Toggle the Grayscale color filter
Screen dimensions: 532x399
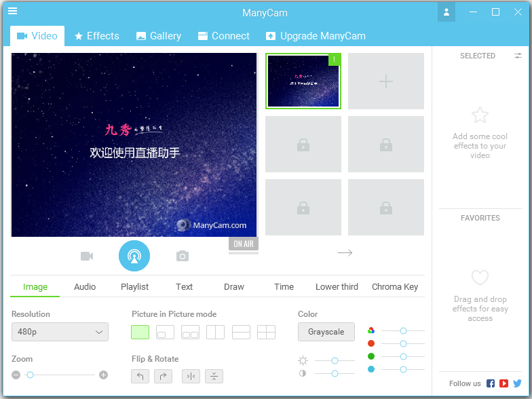coord(326,332)
